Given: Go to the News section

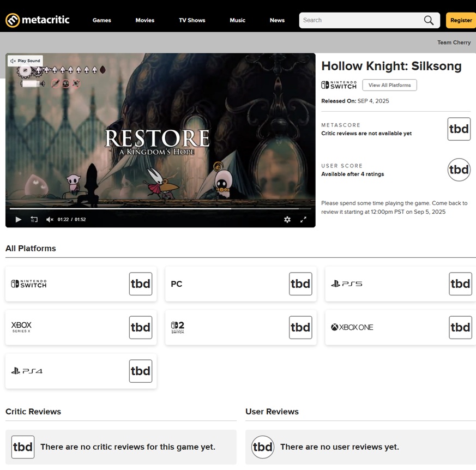Looking at the screenshot, I should tap(277, 20).
